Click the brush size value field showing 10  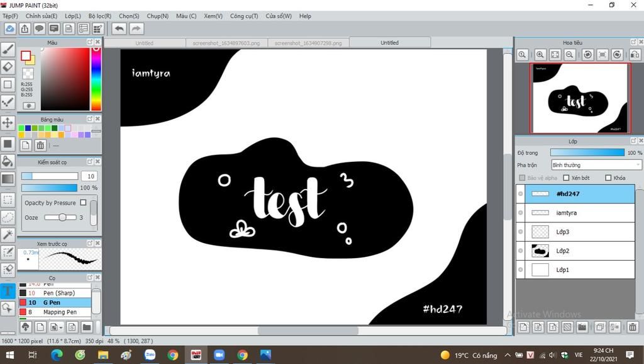[x=89, y=176]
